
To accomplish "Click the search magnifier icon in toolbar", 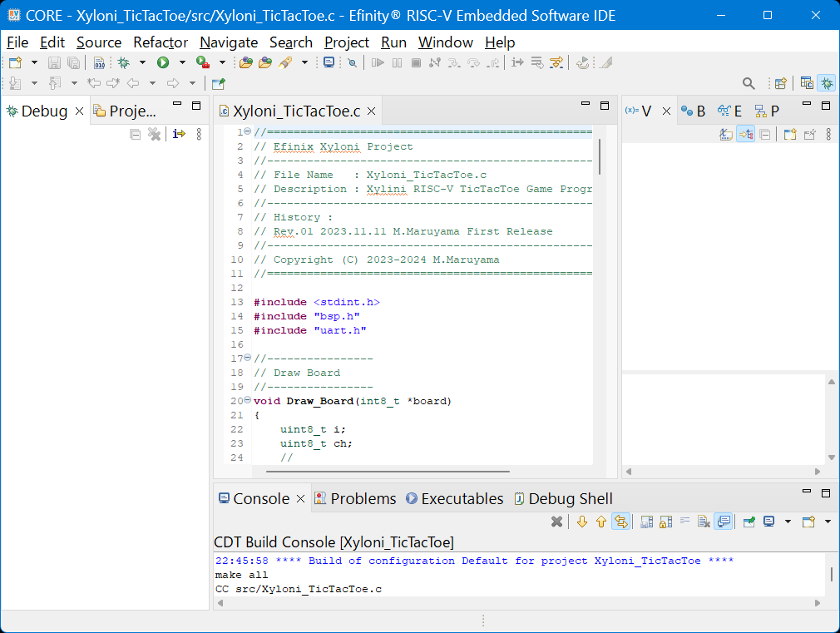I will (x=749, y=83).
